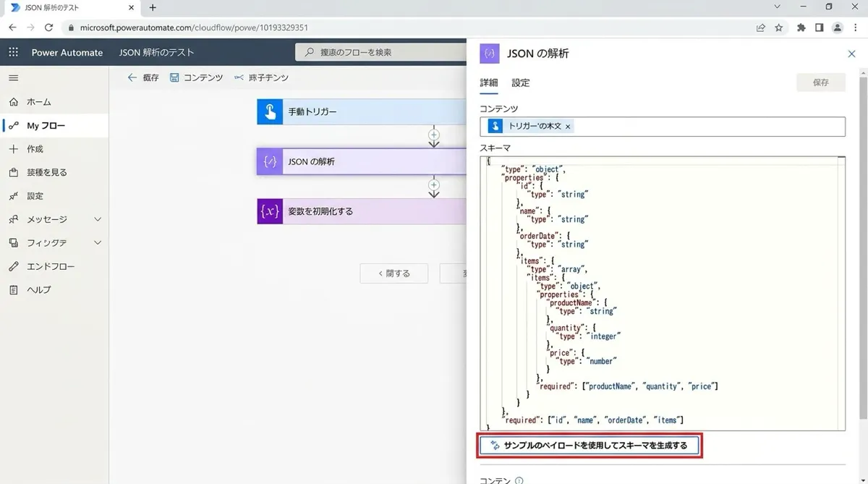Click the panel header JSON icon
Viewport: 868px width, 484px height.
tap(490, 54)
